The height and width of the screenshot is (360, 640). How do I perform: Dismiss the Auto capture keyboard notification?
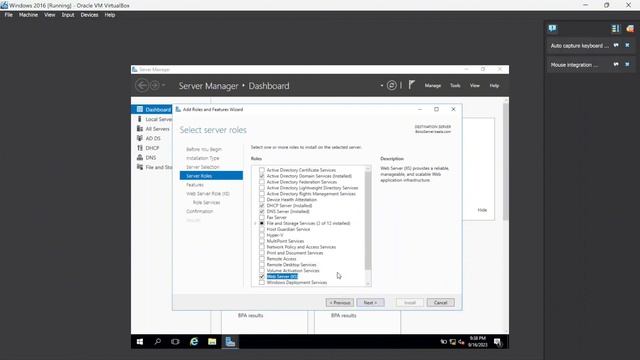(x=627, y=45)
